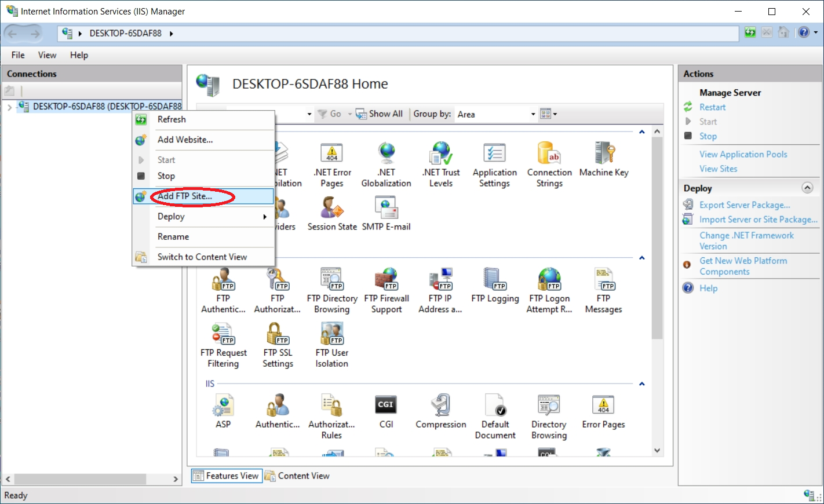Open the ASP feature
Image resolution: width=824 pixels, height=504 pixels.
[223, 411]
